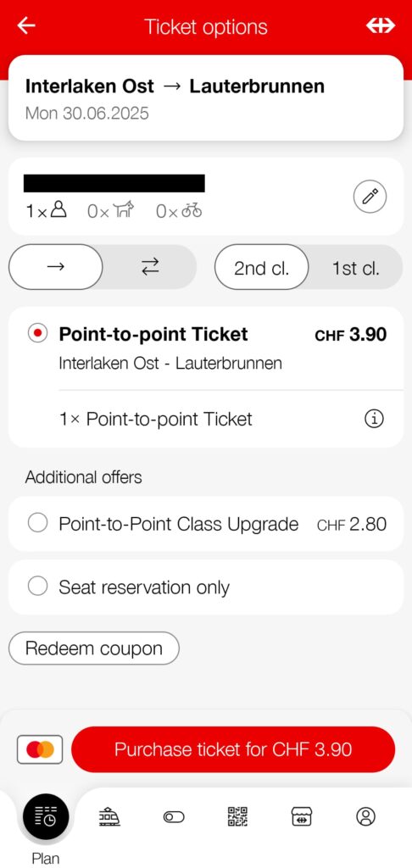Image resolution: width=412 pixels, height=868 pixels.
Task: Select the one-way arrow option
Action: pos(55,267)
